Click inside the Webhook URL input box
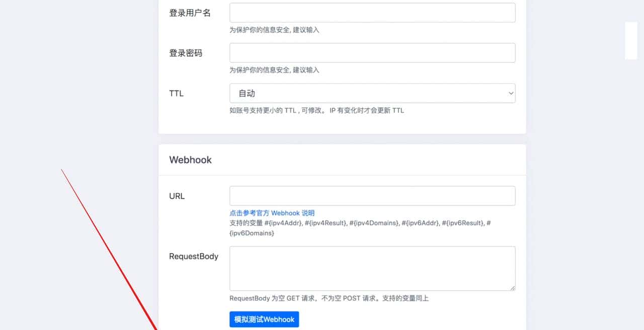Image resolution: width=644 pixels, height=330 pixels. pyautogui.click(x=372, y=196)
